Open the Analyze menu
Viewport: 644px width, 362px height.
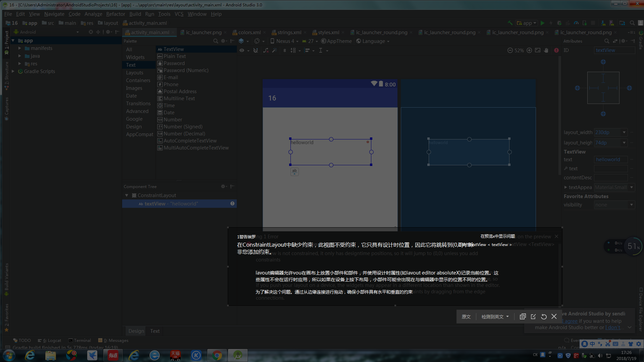93,14
